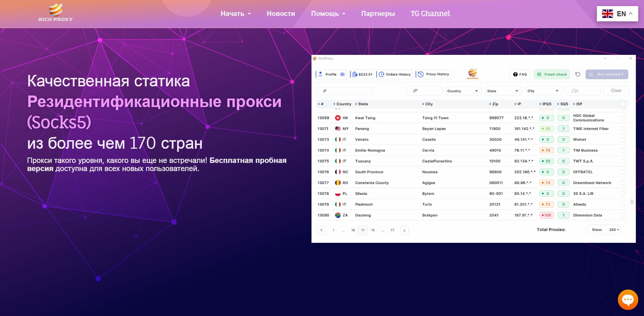The image size is (644, 316).
Task: Go to Новости page
Action: (281, 14)
